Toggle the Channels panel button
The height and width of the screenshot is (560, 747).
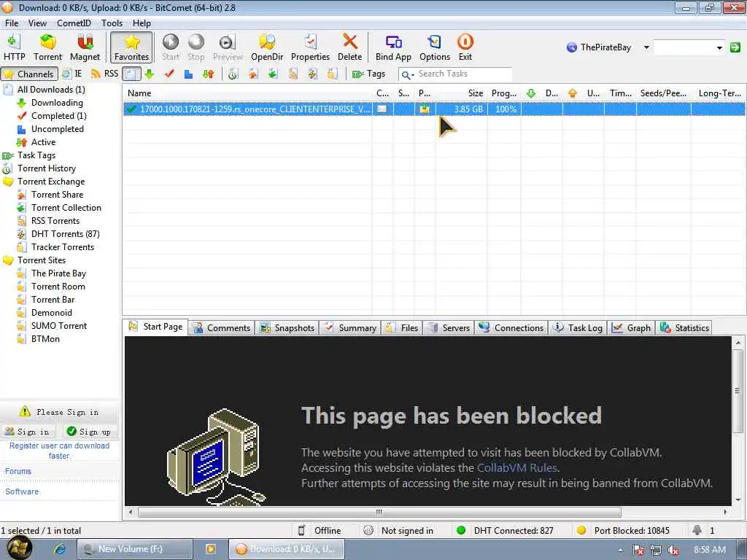(x=29, y=74)
